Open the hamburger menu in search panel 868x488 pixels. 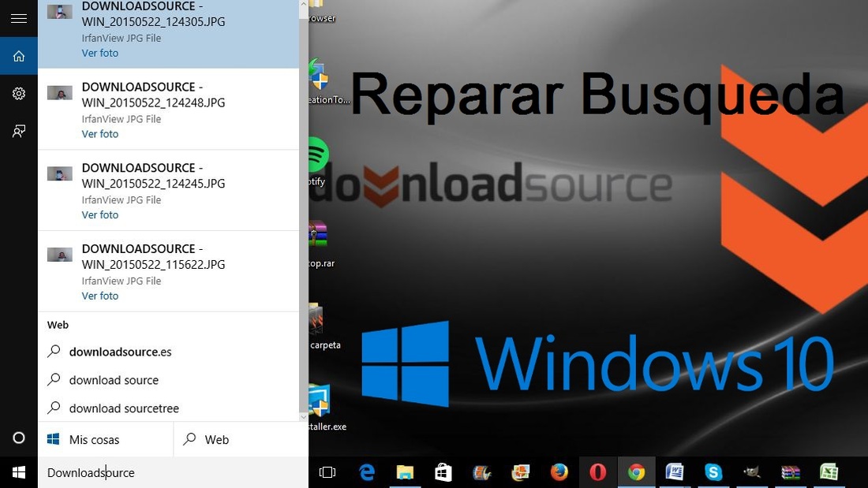[x=19, y=18]
